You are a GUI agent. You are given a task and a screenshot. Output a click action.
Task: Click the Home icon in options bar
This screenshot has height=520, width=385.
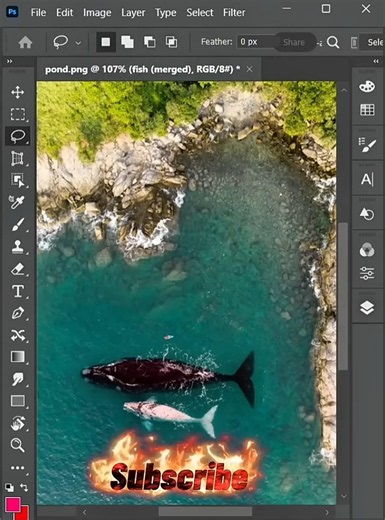tap(25, 42)
